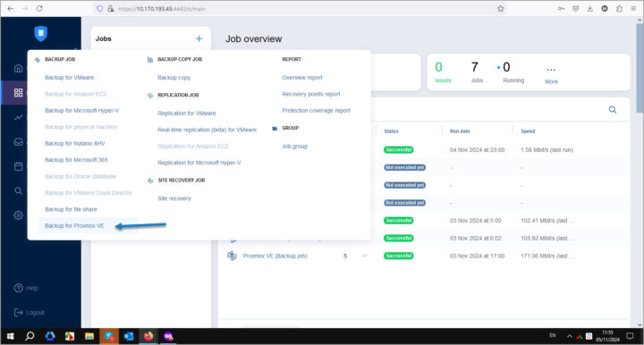Click Job group option
This screenshot has width=644, height=345.
pos(294,146)
